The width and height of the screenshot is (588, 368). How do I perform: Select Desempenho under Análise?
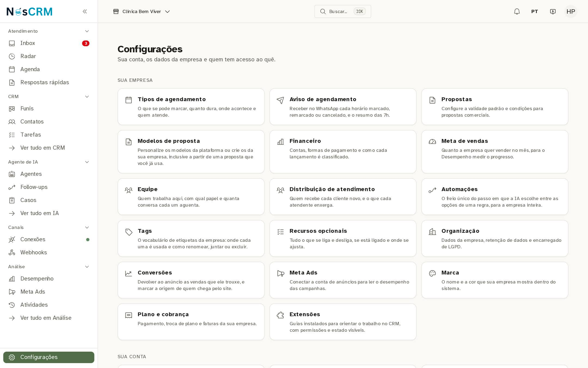coord(49,279)
